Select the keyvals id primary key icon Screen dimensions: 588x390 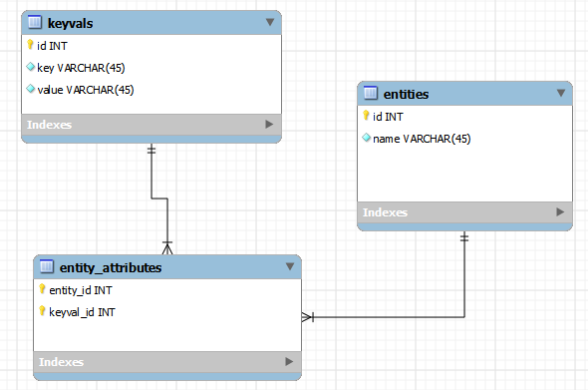30,45
